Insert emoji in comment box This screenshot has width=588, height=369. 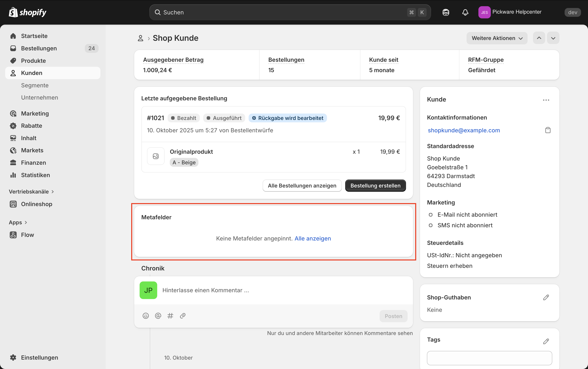tap(146, 316)
